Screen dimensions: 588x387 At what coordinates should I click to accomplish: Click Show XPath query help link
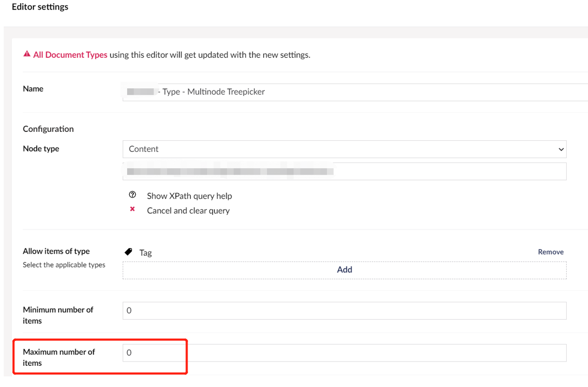tap(189, 196)
